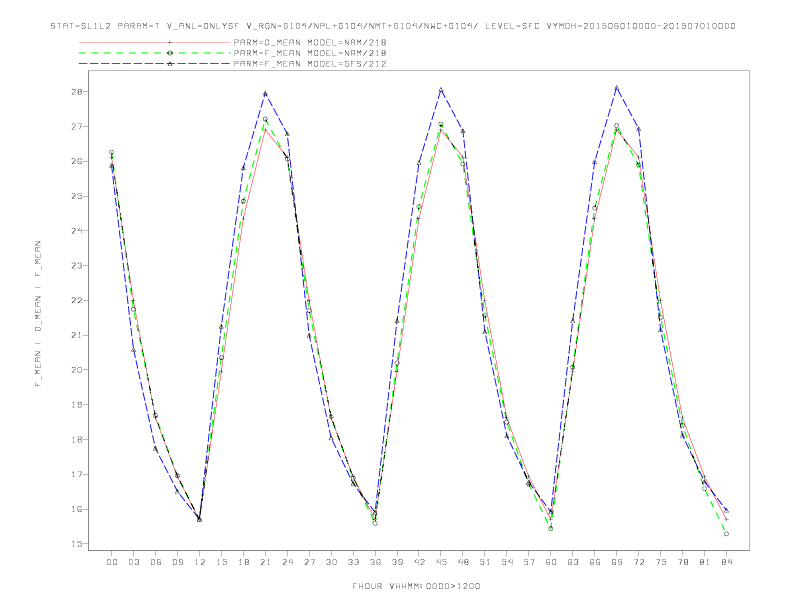The height and width of the screenshot is (612, 792).
Task: Click the red solid legend line sample
Action: point(155,42)
